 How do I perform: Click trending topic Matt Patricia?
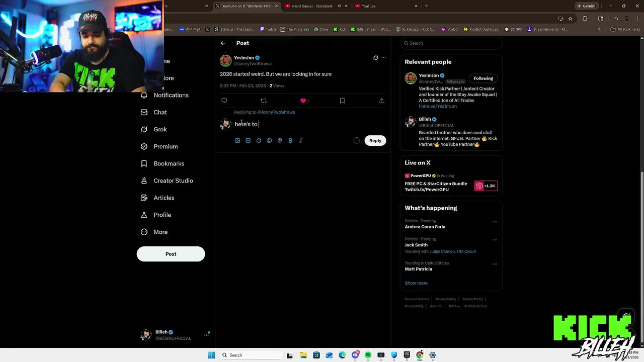(x=419, y=269)
